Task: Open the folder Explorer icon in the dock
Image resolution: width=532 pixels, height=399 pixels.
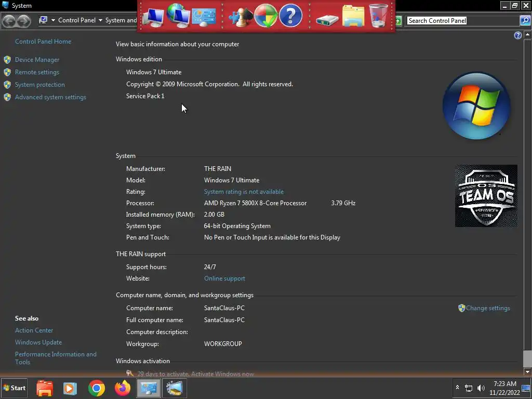Action: [x=353, y=16]
